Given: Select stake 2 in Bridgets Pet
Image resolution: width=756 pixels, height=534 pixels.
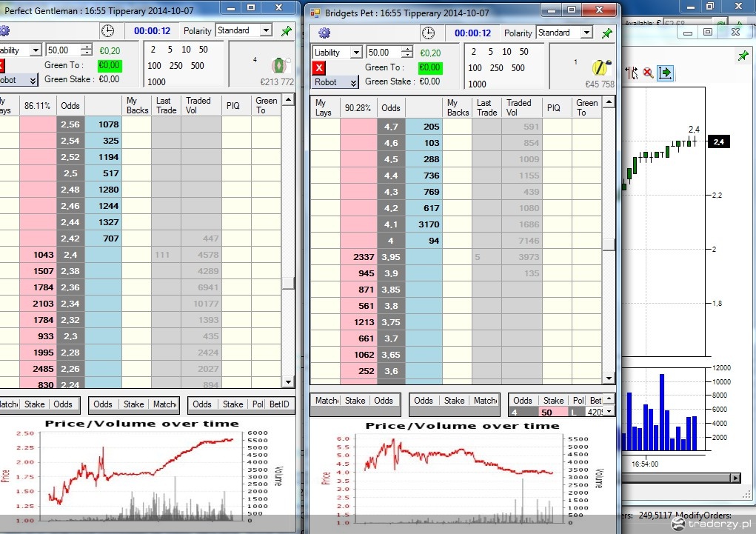Looking at the screenshot, I should (473, 52).
